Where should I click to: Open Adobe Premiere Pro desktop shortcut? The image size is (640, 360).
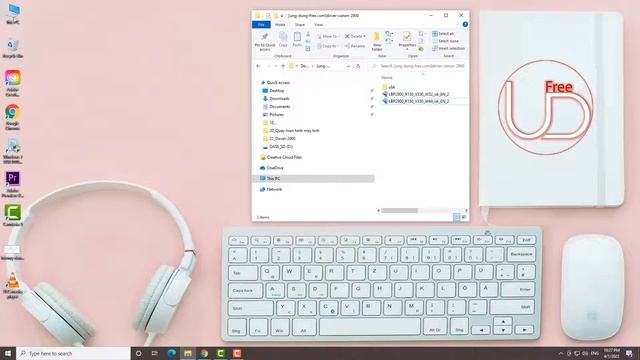(x=13, y=184)
